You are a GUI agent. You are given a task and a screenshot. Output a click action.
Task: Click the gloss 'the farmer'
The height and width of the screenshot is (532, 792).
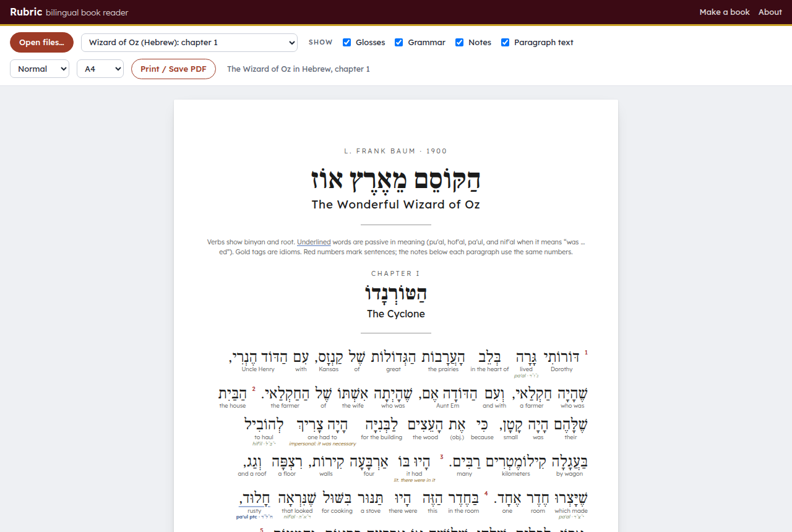[285, 406]
